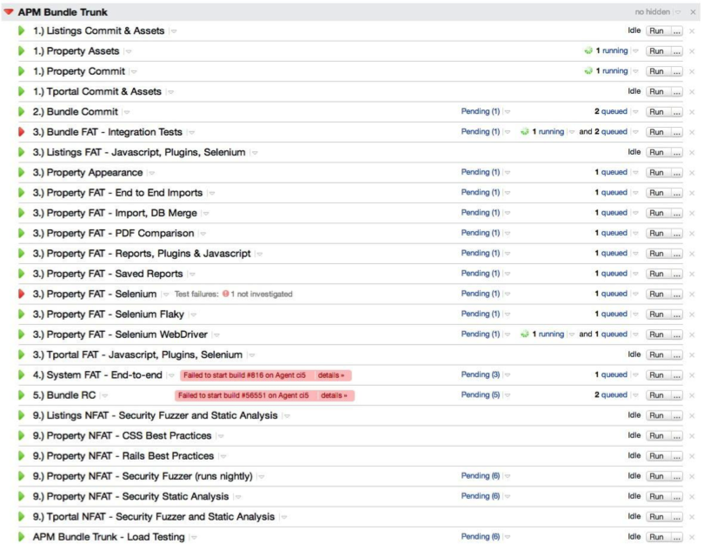Expand Pending (1) dropdown for Property Appearance

(x=507, y=173)
